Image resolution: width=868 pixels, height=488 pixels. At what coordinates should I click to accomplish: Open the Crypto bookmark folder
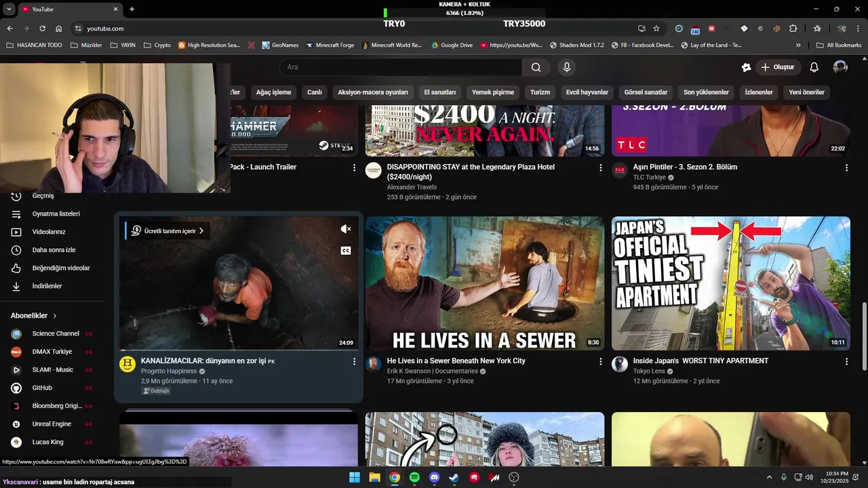157,45
